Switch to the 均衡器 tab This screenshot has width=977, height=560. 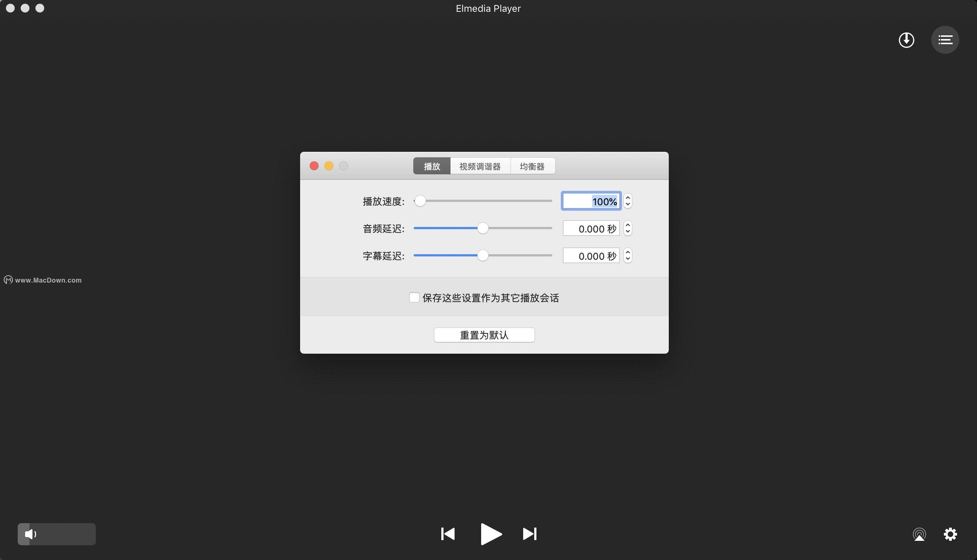[x=533, y=166]
